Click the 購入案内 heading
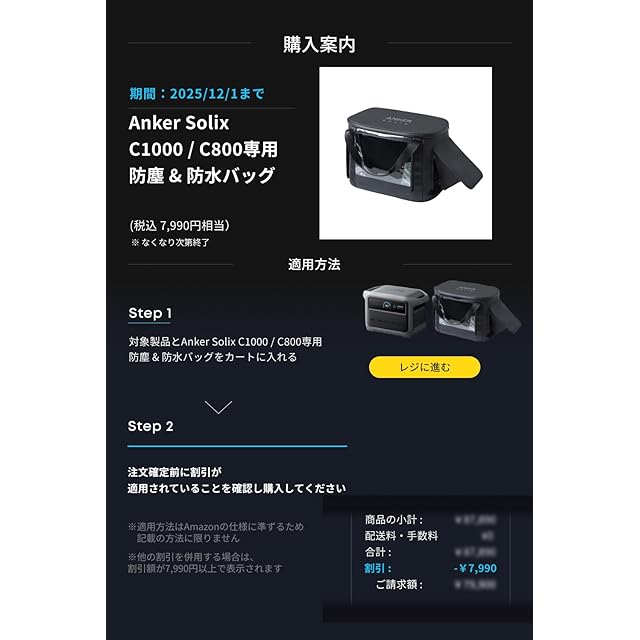The height and width of the screenshot is (640, 640). click(319, 44)
